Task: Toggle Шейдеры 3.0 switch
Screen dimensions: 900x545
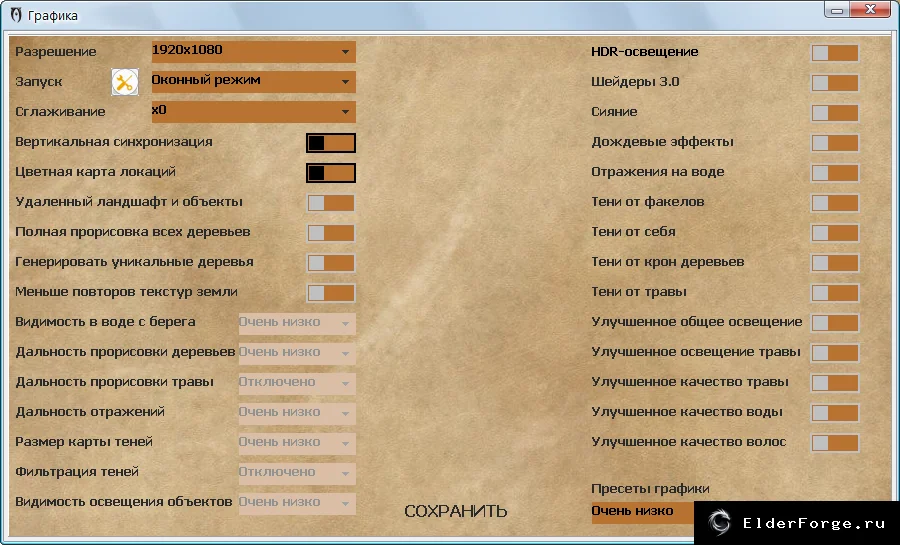Action: [835, 83]
